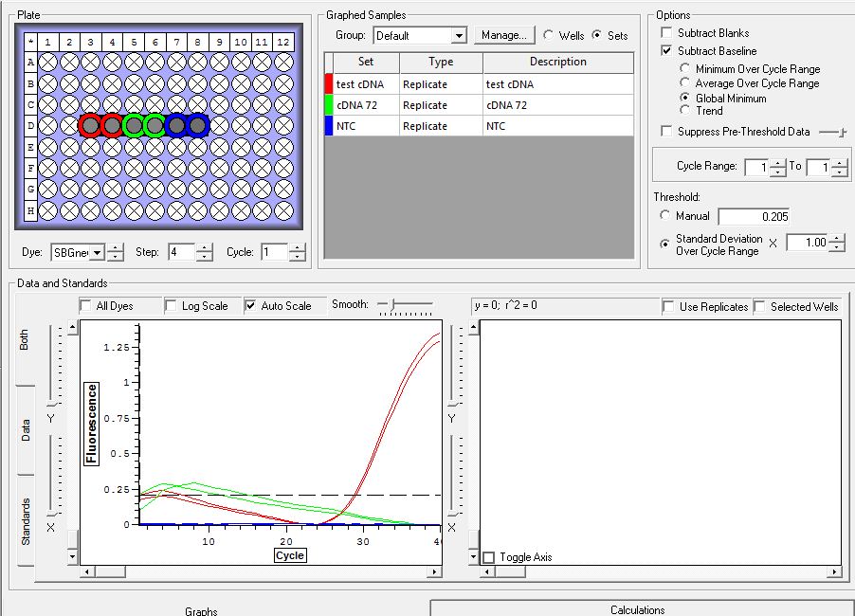Open the Group dropdown

[x=459, y=36]
